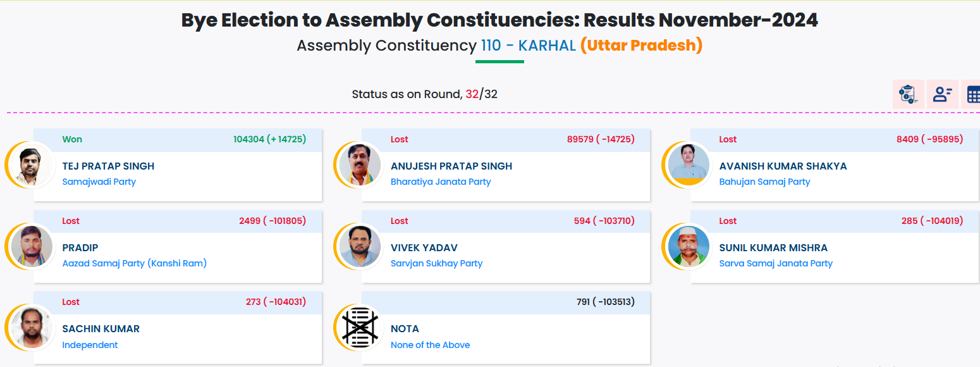
Task: Open the round-wise clipboard results icon
Action: coord(908,94)
